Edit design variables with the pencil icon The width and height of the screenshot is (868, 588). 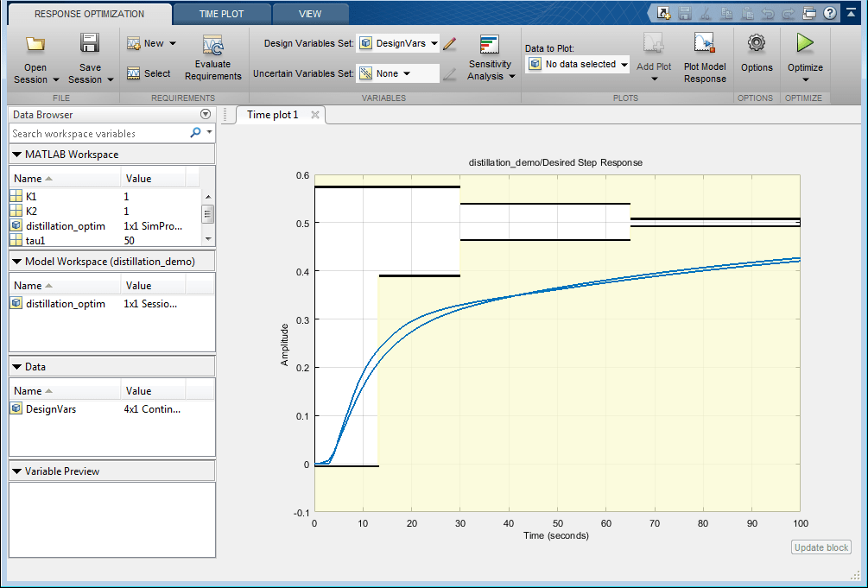point(449,43)
